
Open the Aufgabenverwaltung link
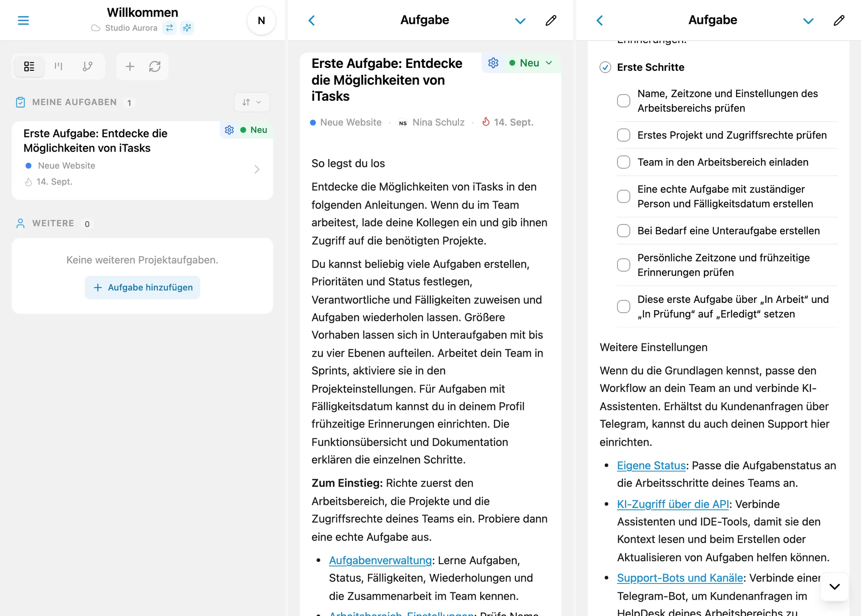(x=380, y=560)
